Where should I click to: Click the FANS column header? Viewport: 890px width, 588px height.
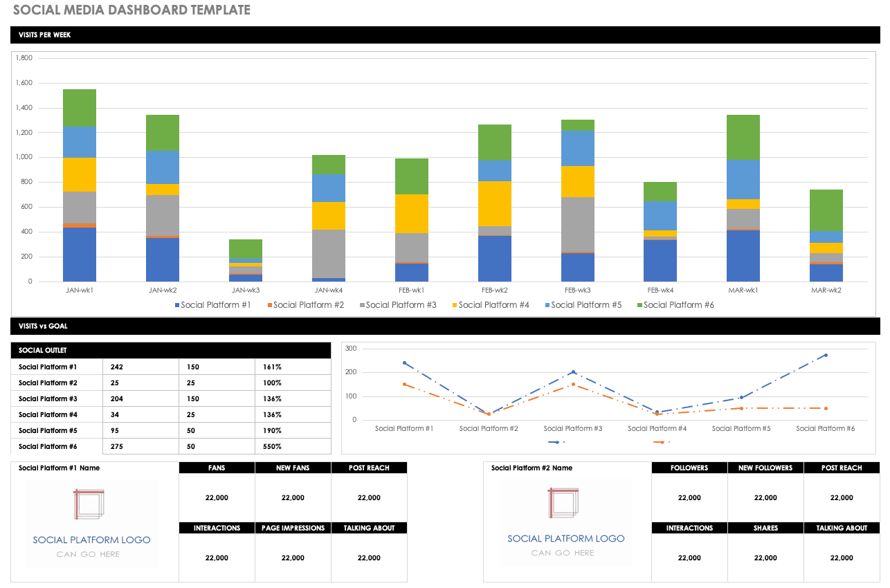point(217,468)
